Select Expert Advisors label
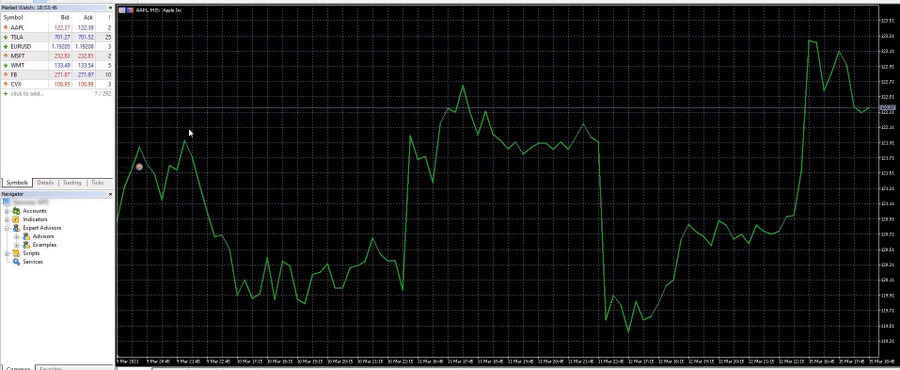Image resolution: width=900 pixels, height=370 pixels. pyautogui.click(x=42, y=228)
